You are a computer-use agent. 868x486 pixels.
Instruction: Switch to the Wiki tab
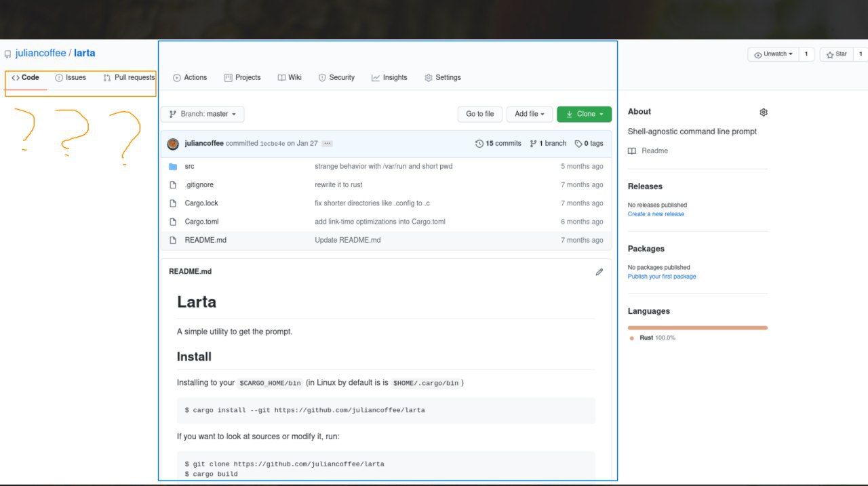click(290, 77)
